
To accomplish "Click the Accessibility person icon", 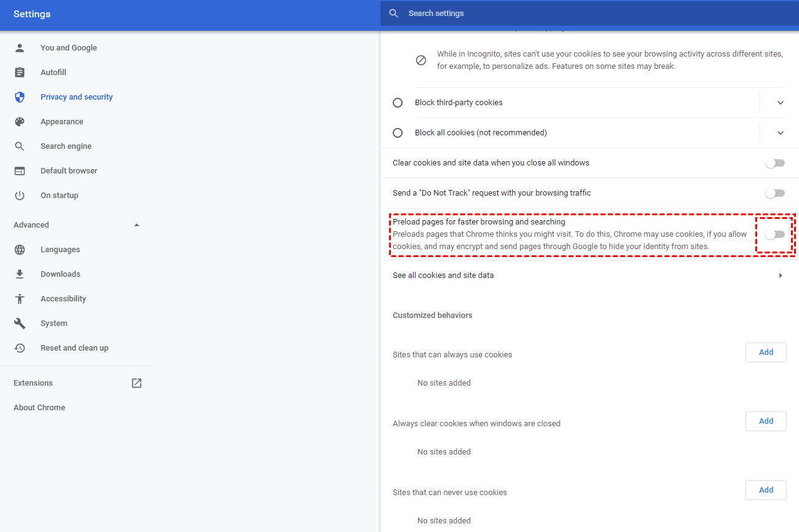I will [x=20, y=299].
